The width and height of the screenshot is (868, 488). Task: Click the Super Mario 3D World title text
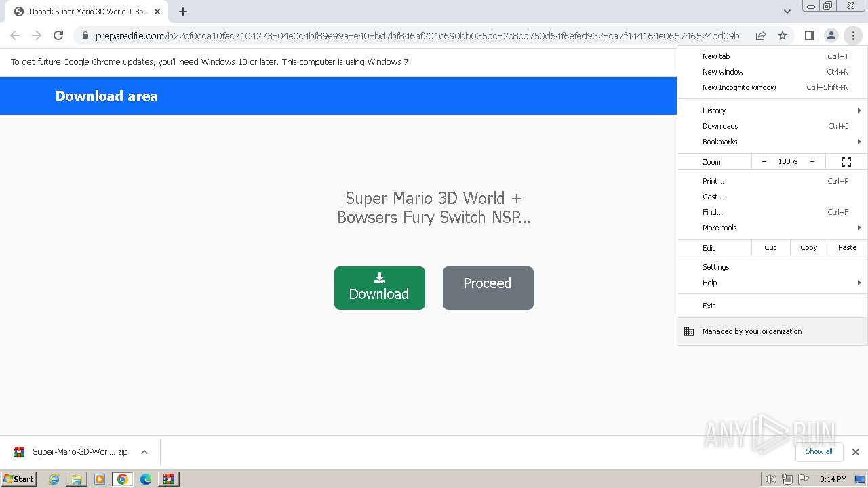pyautogui.click(x=434, y=207)
